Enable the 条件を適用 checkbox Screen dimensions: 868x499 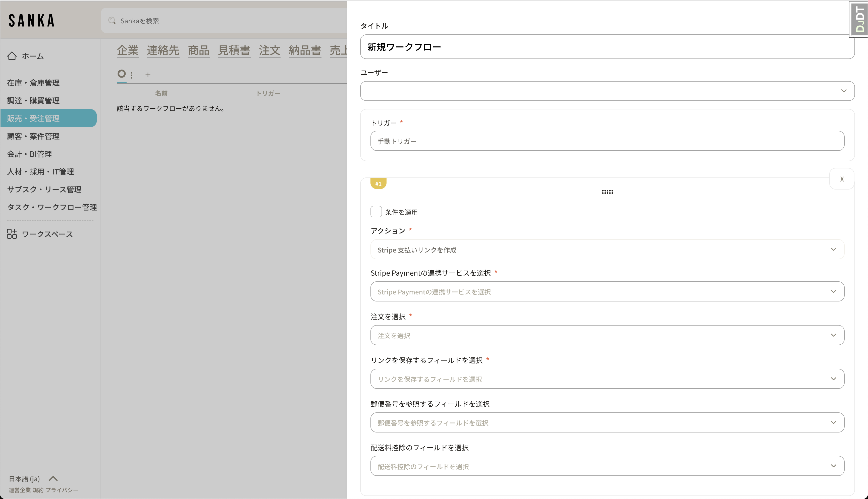pyautogui.click(x=376, y=212)
